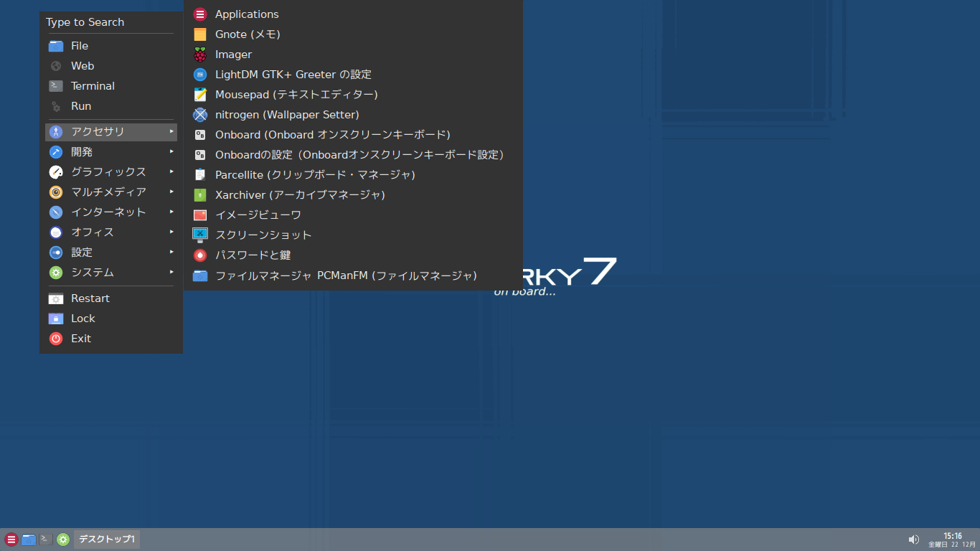Open LightDM GTK+ Greeter の設定
The width and height of the screenshot is (980, 551).
click(x=353, y=75)
